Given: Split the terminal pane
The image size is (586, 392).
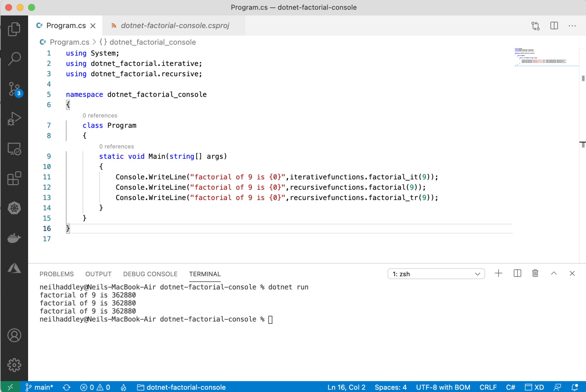Looking at the screenshot, I should (517, 274).
